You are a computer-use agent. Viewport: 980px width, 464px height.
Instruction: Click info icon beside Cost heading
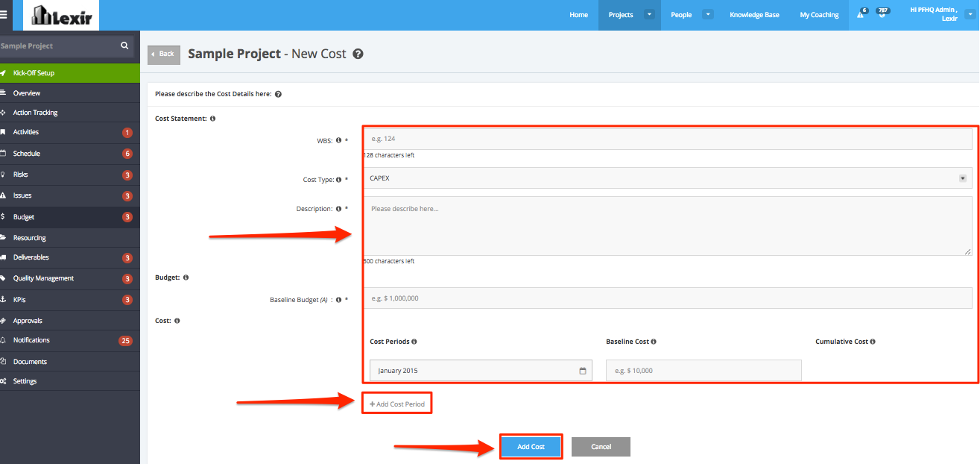point(177,321)
